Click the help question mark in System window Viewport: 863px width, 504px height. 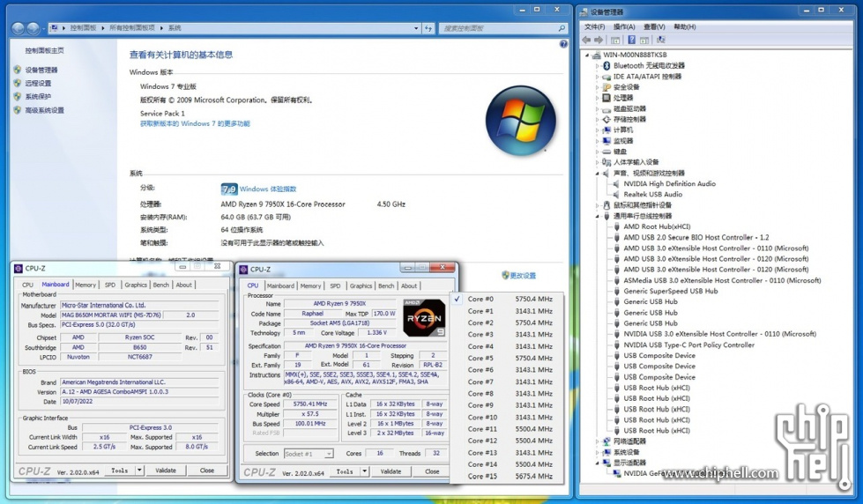click(563, 44)
